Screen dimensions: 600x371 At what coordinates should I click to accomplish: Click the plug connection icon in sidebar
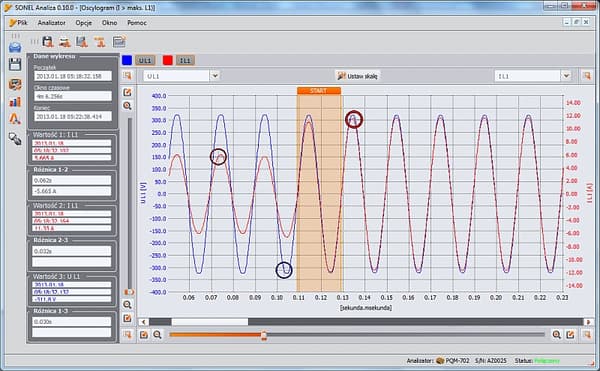pyautogui.click(x=15, y=138)
